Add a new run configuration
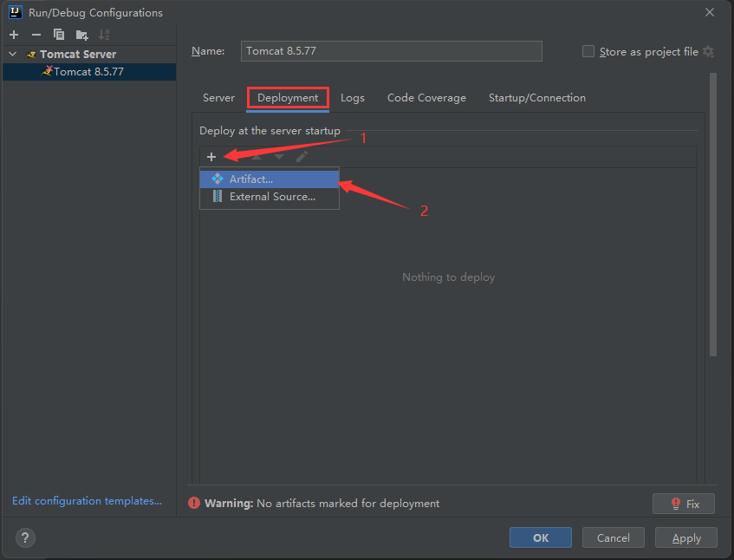Image resolution: width=734 pixels, height=560 pixels. pos(14,35)
